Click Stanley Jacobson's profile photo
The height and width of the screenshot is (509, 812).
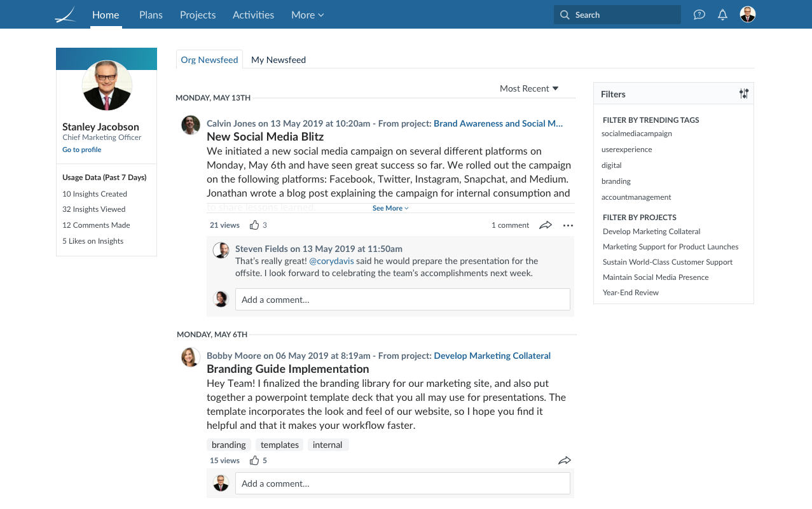tap(107, 85)
